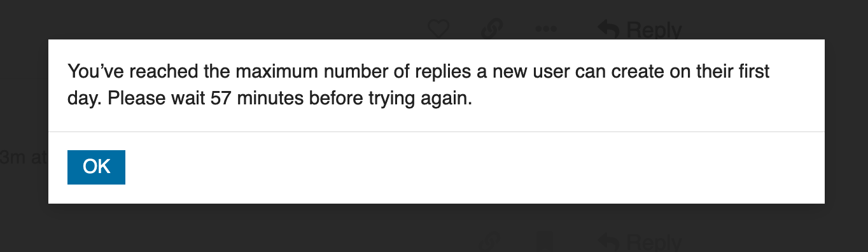This screenshot has height=252, width=868.
Task: Click the dimmed backdrop right of the dialog
Action: 846,121
